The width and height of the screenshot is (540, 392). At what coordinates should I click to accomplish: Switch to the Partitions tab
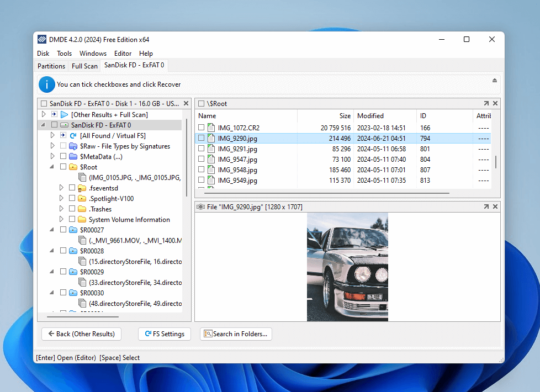[51, 66]
